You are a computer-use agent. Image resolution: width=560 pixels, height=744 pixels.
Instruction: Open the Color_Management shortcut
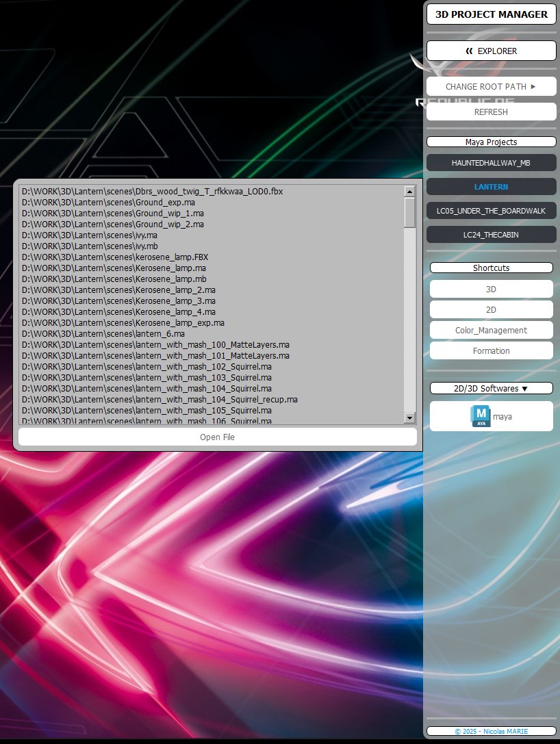pos(491,331)
